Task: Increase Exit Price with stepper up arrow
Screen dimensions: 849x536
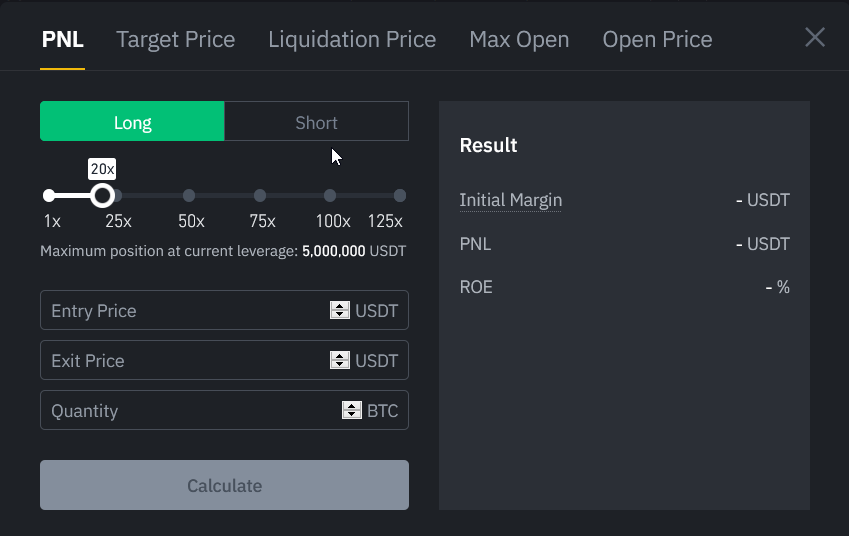Action: 340,356
